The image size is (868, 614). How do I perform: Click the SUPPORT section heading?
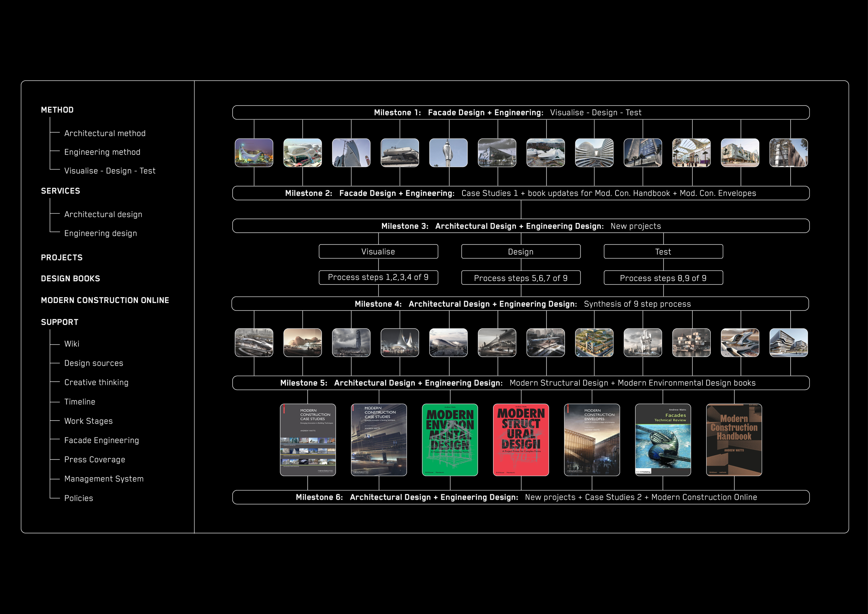click(x=59, y=322)
